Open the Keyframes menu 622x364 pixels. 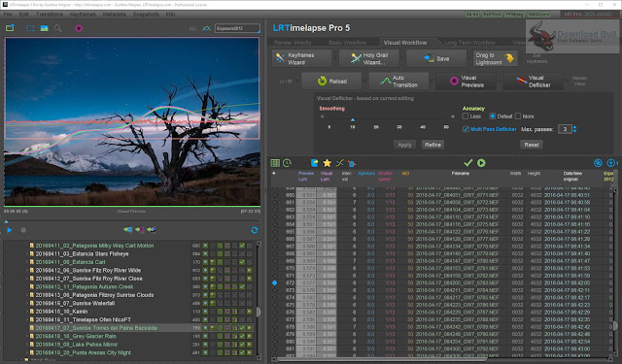point(83,15)
